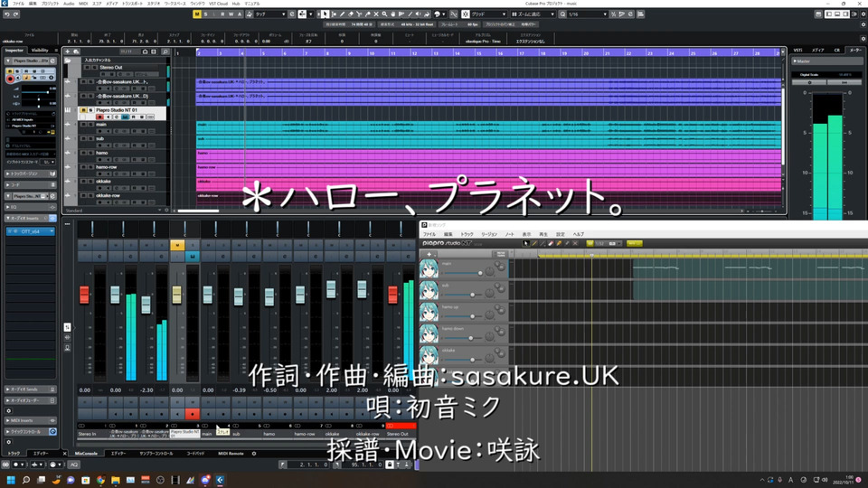Select the Range Selection tool
Screen dimensions: 868x488
[334, 14]
